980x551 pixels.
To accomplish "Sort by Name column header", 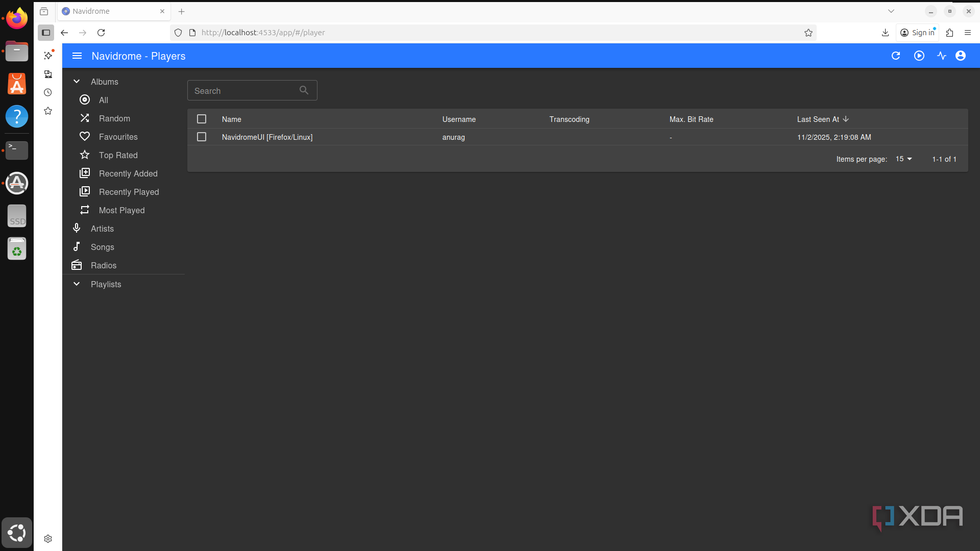I will point(232,119).
